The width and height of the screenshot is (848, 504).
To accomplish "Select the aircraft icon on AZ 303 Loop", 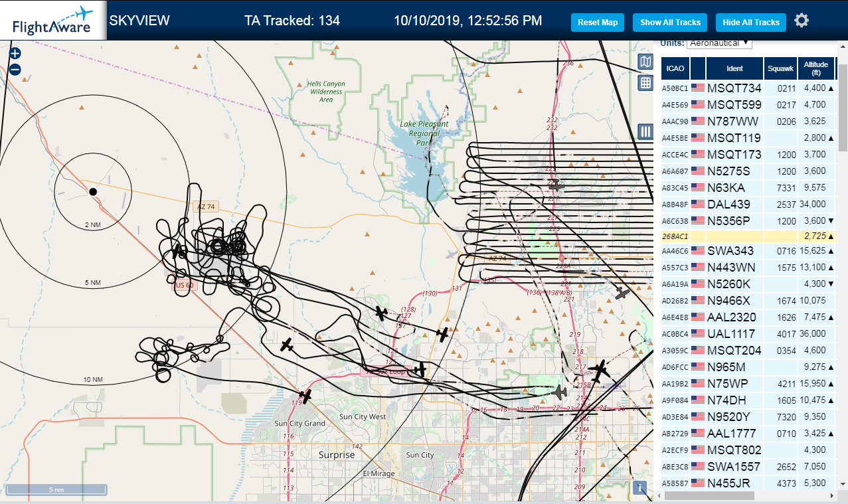I will click(420, 369).
